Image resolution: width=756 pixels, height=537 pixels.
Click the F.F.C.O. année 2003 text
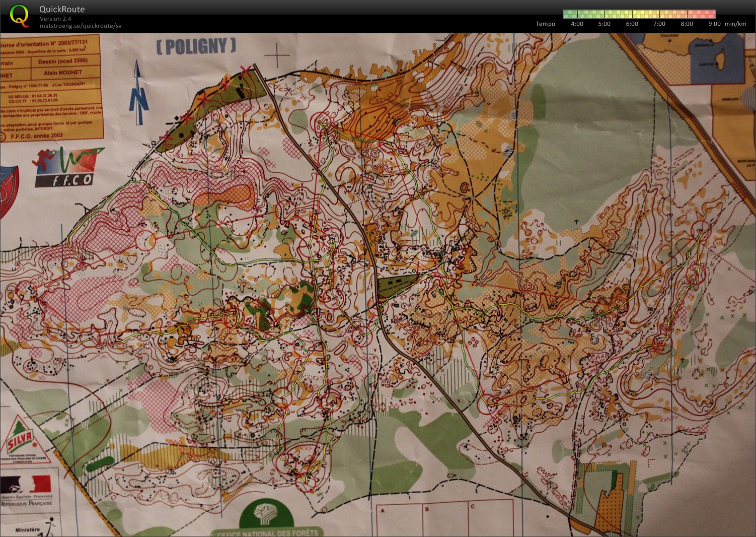[x=36, y=135]
